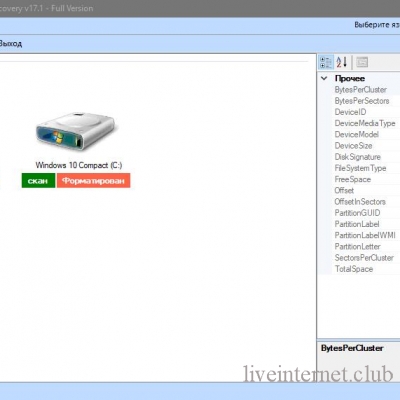Sort properties alphabetically with A-Z icon
This screenshot has width=400, height=400.
pos(342,62)
